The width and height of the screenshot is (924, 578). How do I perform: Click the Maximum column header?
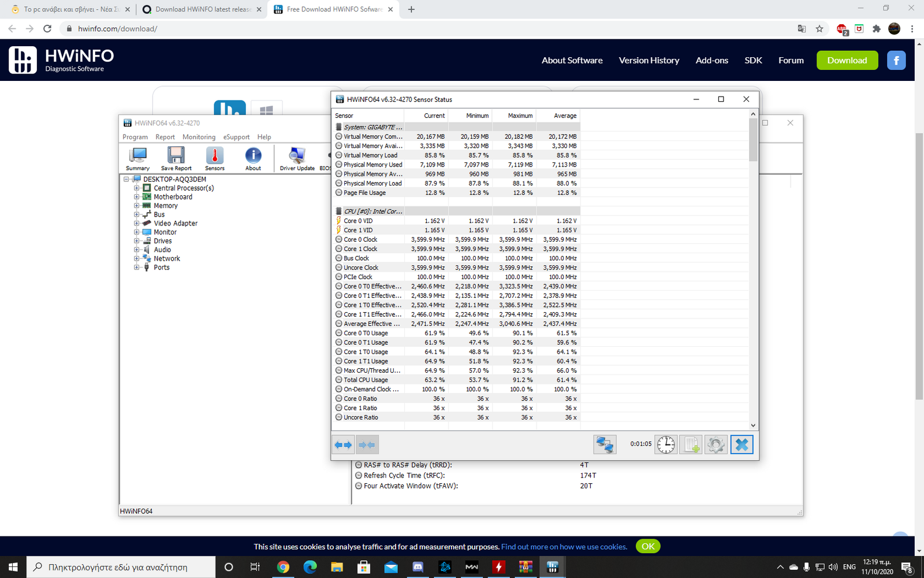pos(513,116)
